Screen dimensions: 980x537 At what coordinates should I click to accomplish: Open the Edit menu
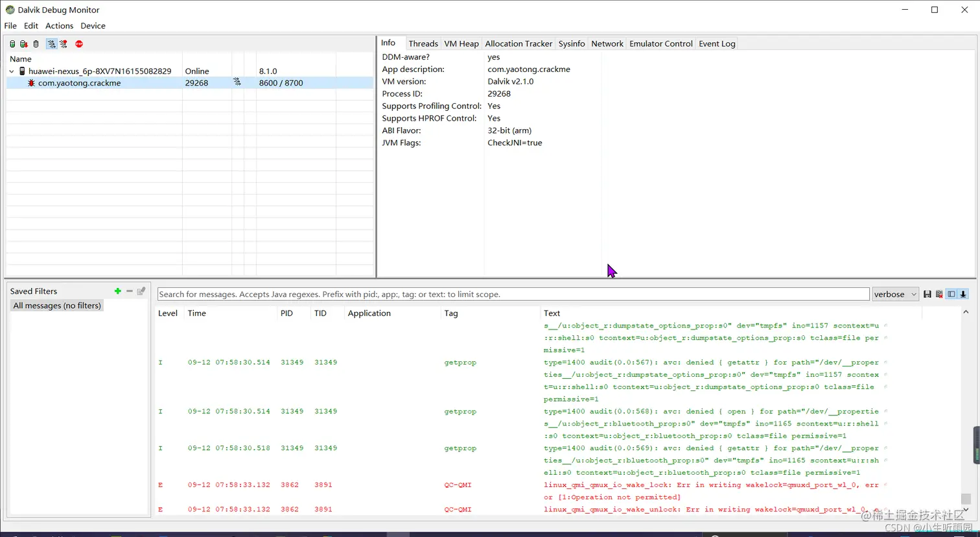pyautogui.click(x=31, y=26)
